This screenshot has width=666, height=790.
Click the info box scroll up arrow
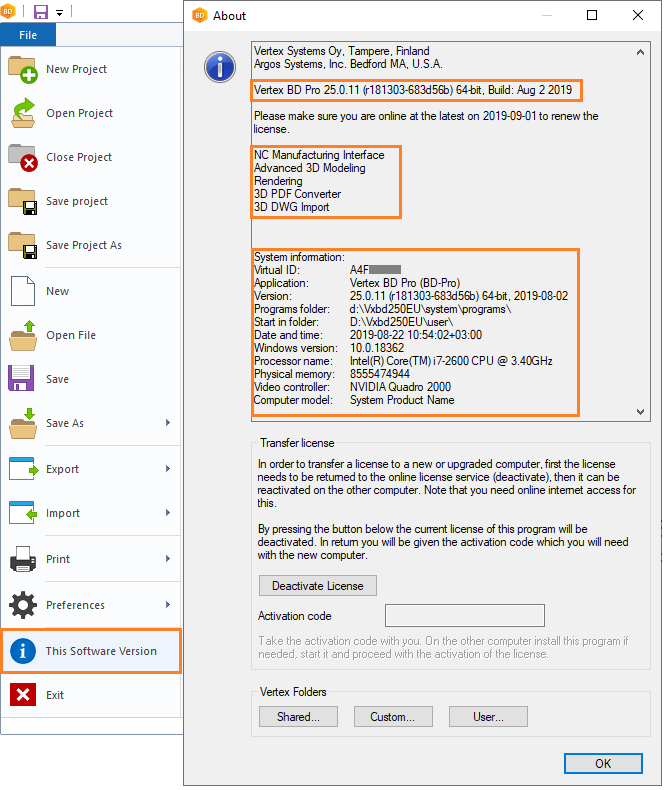640,52
